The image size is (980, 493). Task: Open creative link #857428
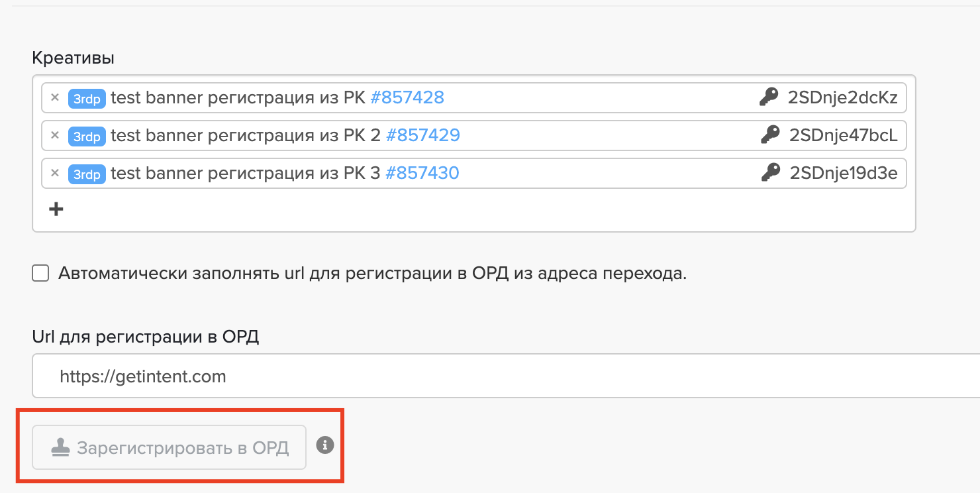pyautogui.click(x=407, y=98)
